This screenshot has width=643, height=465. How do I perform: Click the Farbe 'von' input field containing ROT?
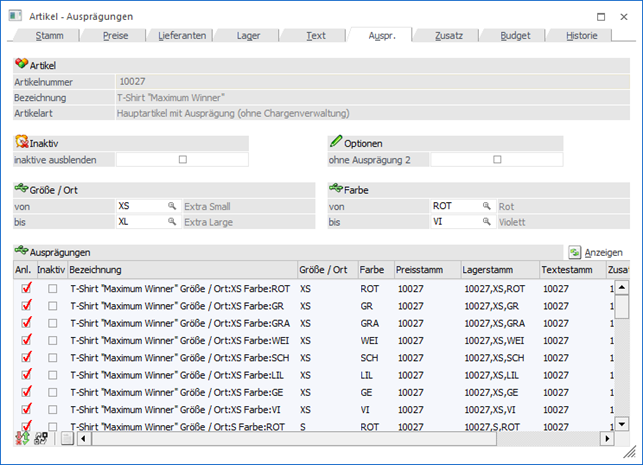[453, 206]
